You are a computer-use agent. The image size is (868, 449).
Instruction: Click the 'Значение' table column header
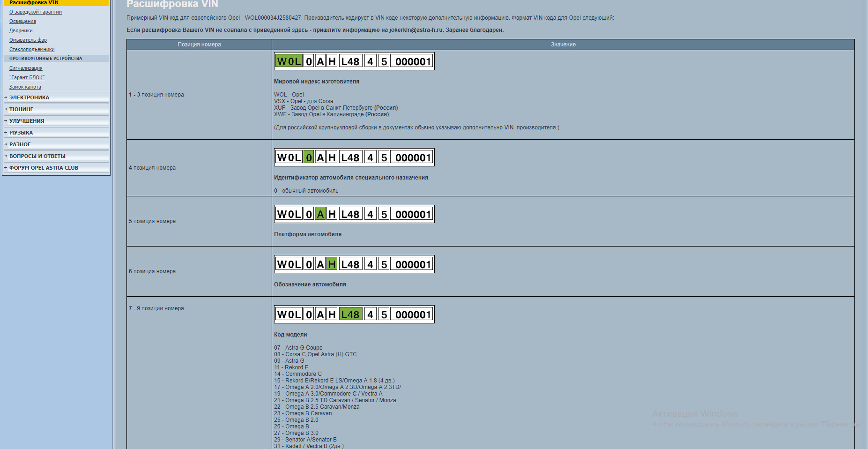(x=563, y=45)
